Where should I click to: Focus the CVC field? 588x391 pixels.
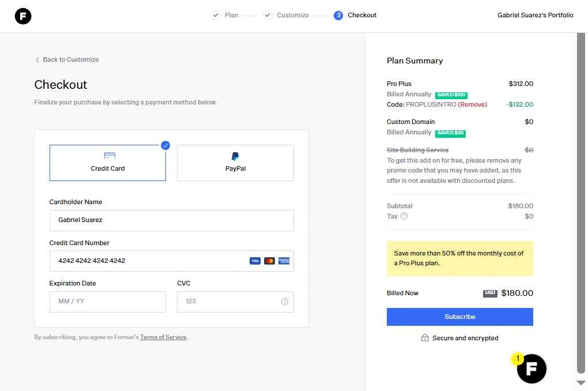point(235,302)
